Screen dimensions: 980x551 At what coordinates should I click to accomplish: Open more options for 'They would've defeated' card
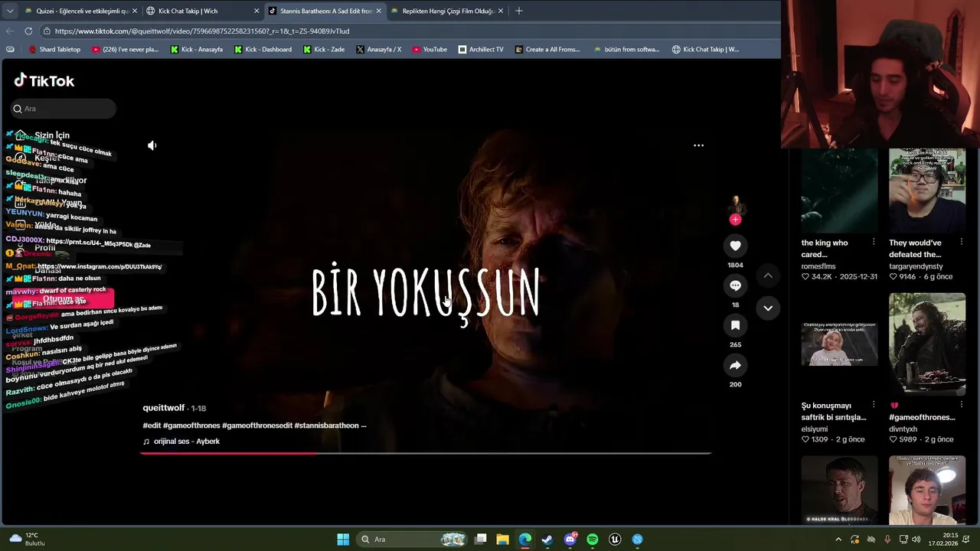click(962, 242)
